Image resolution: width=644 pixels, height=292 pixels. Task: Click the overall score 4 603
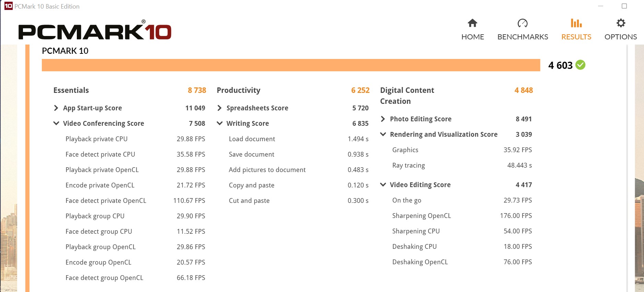pyautogui.click(x=560, y=65)
